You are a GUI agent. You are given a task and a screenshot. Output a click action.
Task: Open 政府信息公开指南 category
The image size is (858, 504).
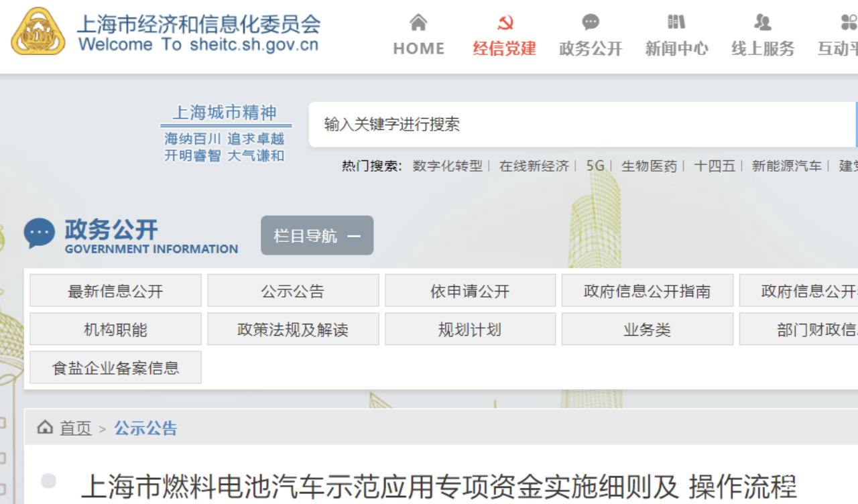click(x=647, y=291)
